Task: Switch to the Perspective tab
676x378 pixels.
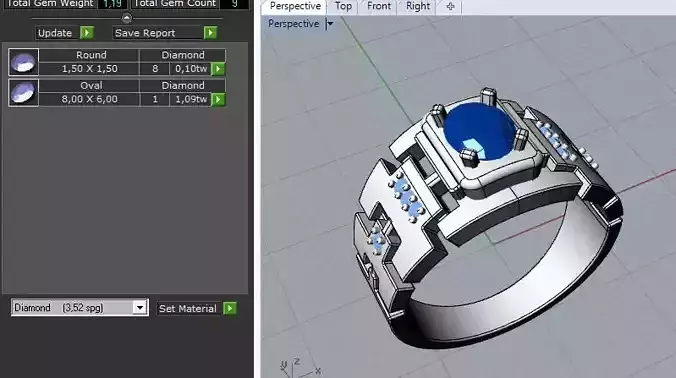Action: click(295, 6)
